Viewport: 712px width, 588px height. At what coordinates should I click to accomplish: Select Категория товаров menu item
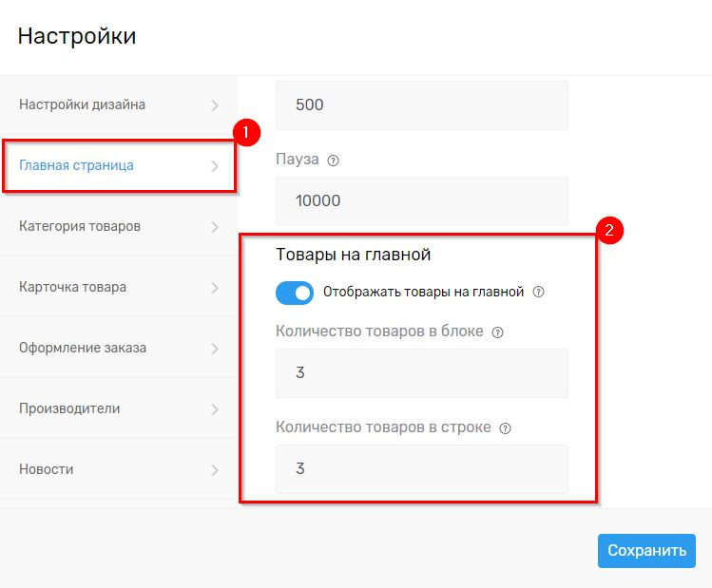tap(80, 226)
